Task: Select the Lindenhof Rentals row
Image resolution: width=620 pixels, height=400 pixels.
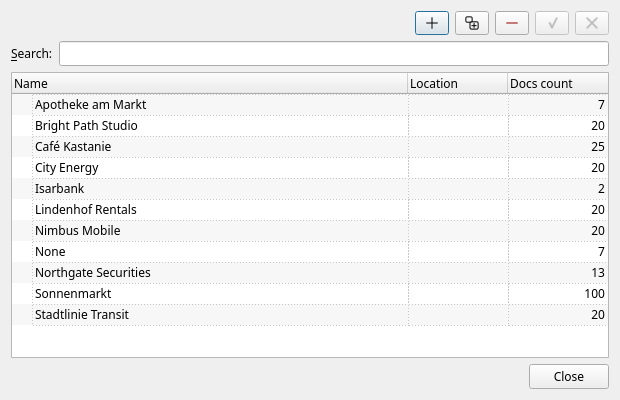Action: coord(310,209)
